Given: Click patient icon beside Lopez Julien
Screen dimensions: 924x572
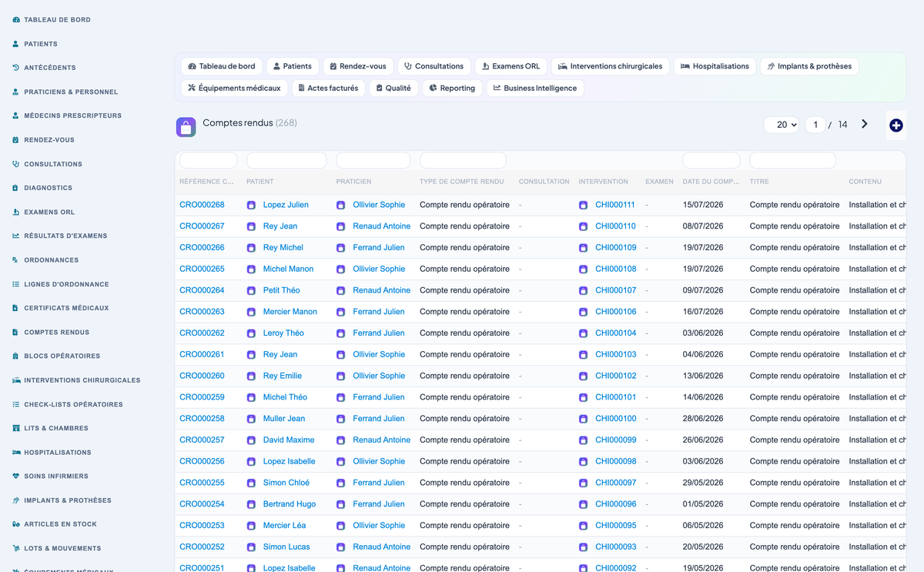Looking at the screenshot, I should (x=251, y=205).
